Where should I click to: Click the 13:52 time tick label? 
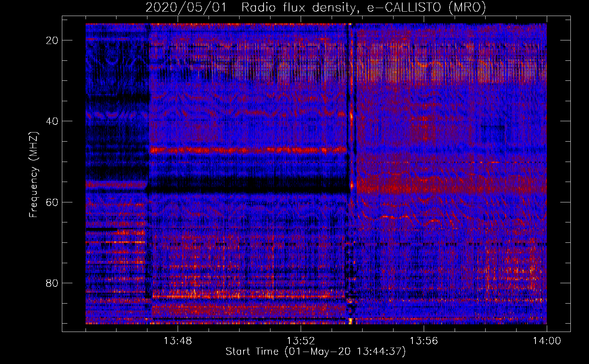click(301, 341)
